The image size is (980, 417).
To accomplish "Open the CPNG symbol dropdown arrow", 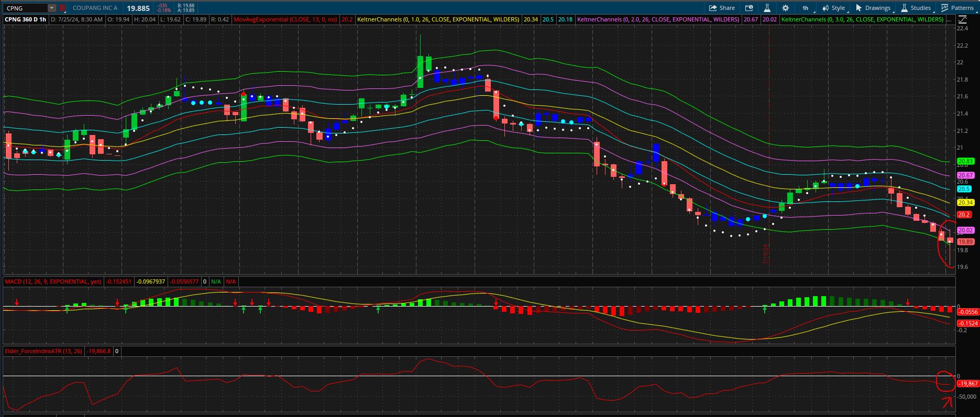I will (51, 8).
